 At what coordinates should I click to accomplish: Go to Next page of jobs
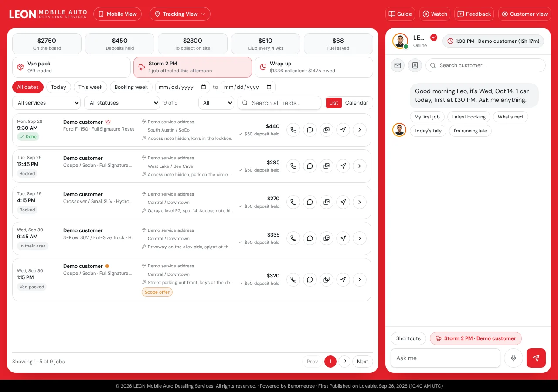click(363, 362)
